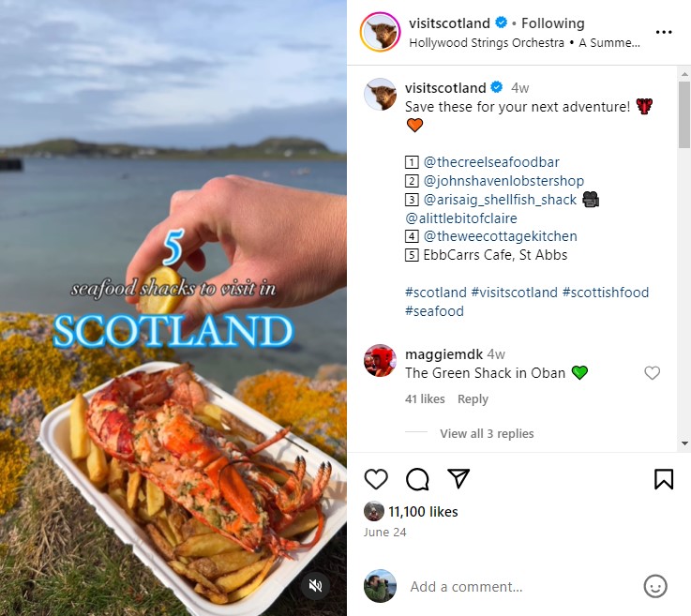Image resolution: width=691 pixels, height=616 pixels.
Task: Open the Hollywood Strings Orchestra audio link
Action: [x=487, y=43]
